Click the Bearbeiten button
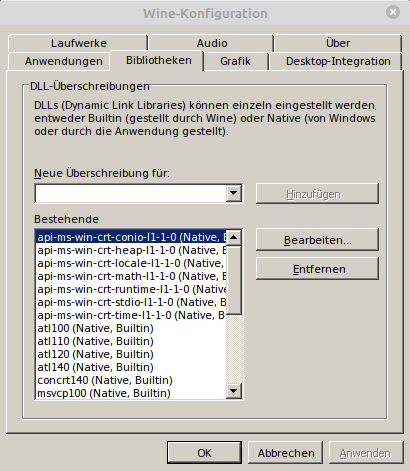The width and height of the screenshot is (410, 471). [x=317, y=240]
